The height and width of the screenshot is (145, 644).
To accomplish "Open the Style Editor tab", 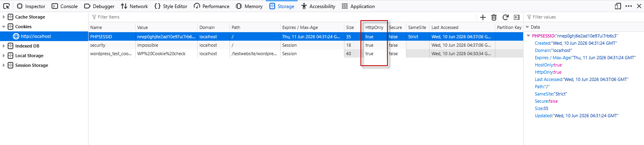I will (171, 6).
